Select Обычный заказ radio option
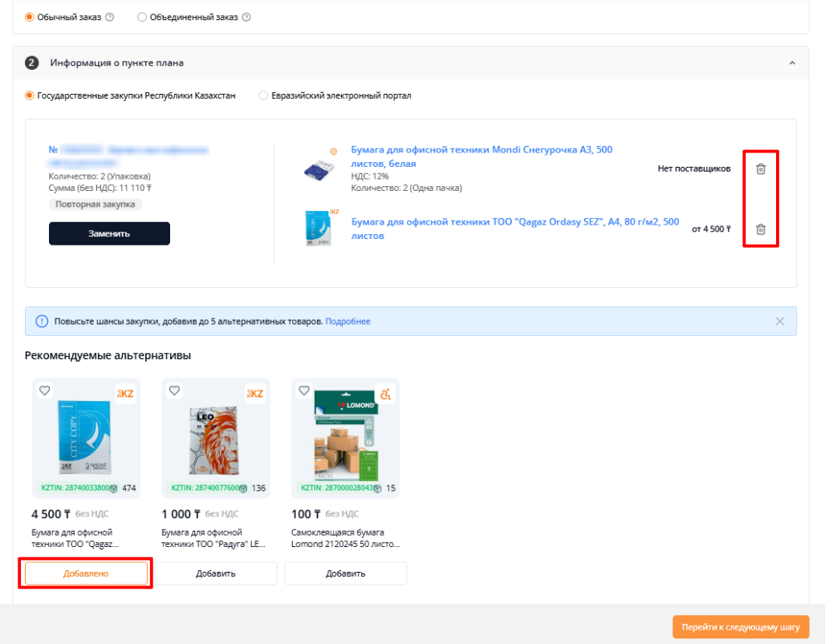 [x=30, y=18]
